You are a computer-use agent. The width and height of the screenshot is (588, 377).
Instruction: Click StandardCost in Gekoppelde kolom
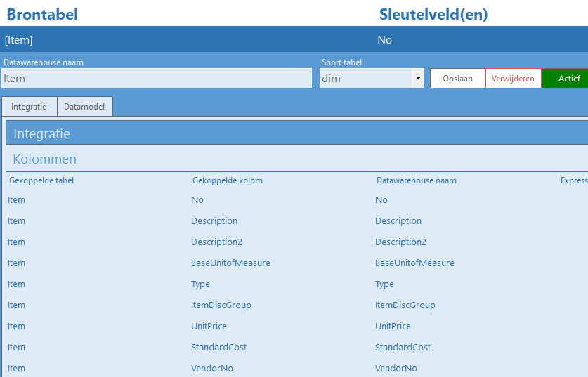218,348
